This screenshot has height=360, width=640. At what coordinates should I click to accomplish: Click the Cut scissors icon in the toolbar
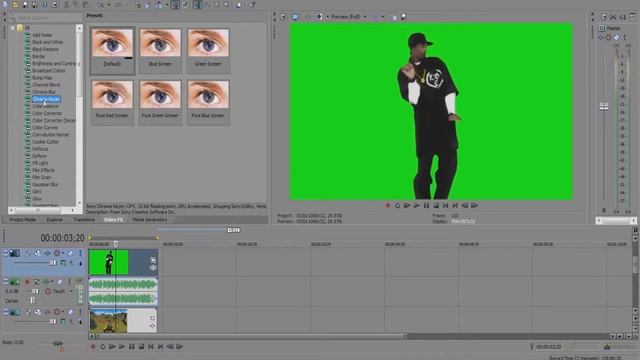tap(66, 4)
